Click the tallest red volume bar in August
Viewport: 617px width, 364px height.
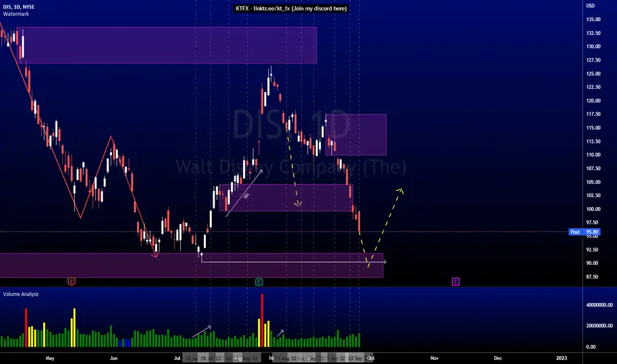262,320
